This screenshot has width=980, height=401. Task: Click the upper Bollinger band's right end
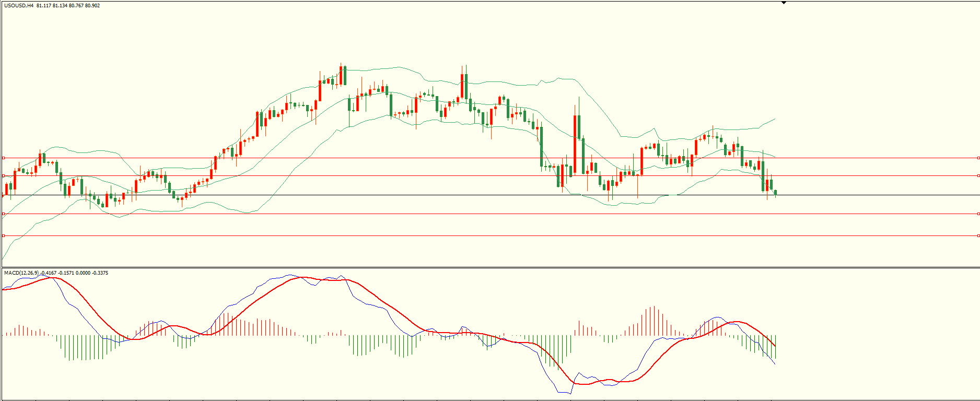pos(775,119)
